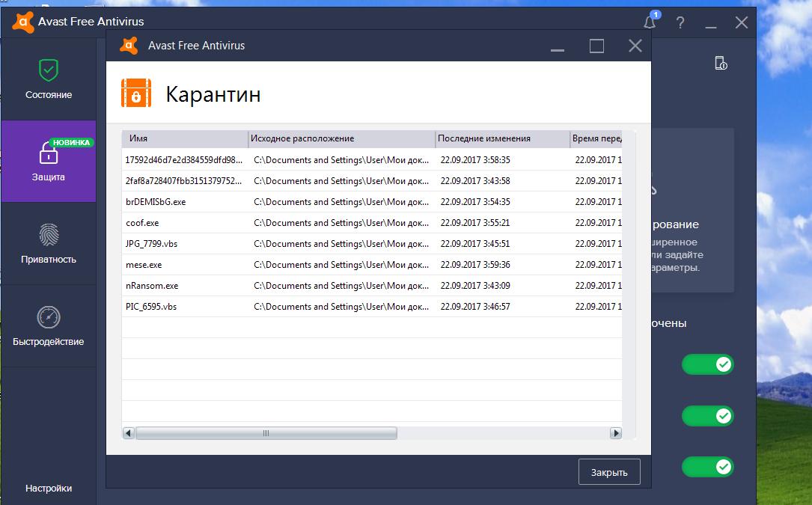This screenshot has height=505, width=812.
Task: Select nRansom.exe quarantine entry
Action: tap(152, 286)
